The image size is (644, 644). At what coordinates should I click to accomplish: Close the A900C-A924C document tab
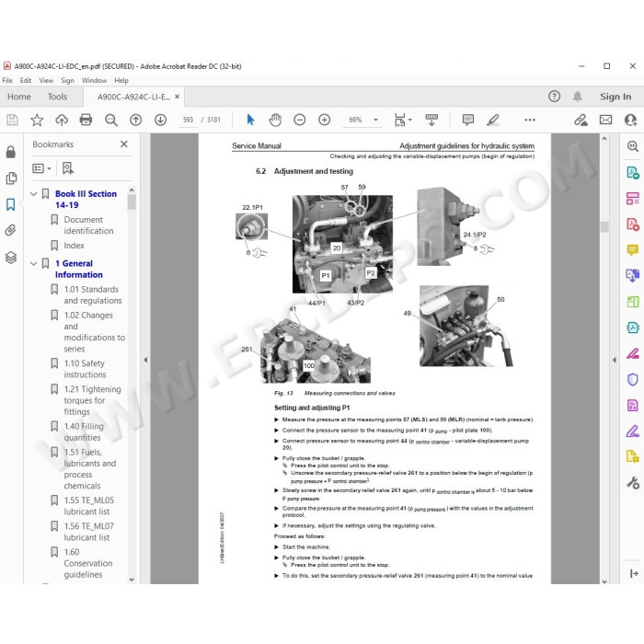pyautogui.click(x=177, y=97)
